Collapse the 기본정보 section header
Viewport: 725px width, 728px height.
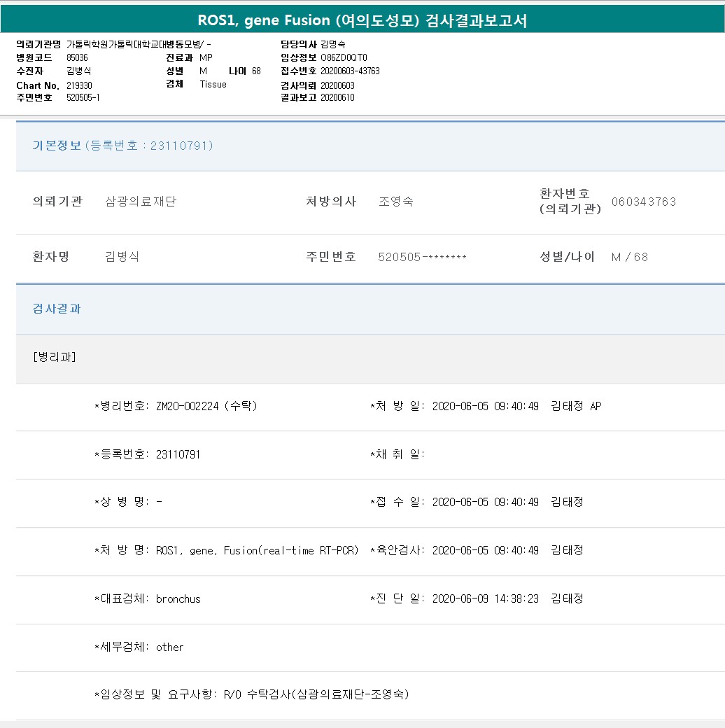(x=122, y=146)
